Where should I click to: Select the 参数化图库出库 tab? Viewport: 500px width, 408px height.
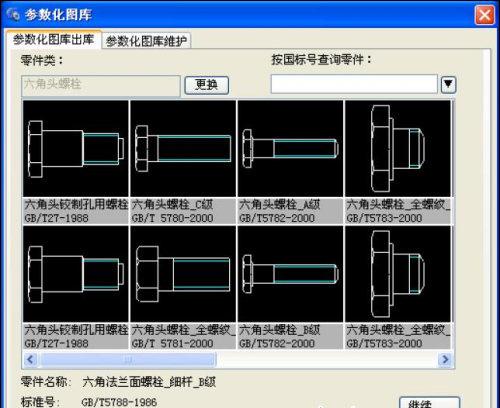tap(53, 39)
